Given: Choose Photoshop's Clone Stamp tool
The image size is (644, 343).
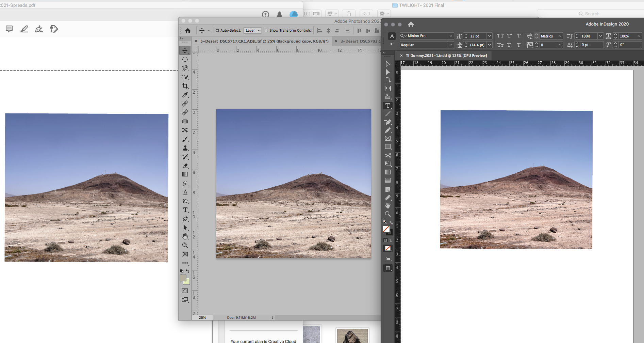Looking at the screenshot, I should pyautogui.click(x=185, y=148).
